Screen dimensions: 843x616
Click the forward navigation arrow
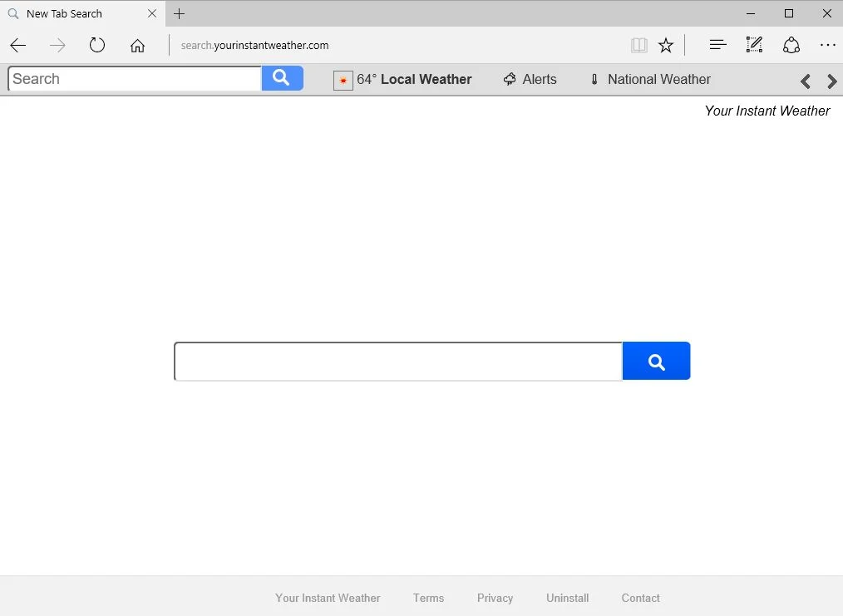pos(57,45)
